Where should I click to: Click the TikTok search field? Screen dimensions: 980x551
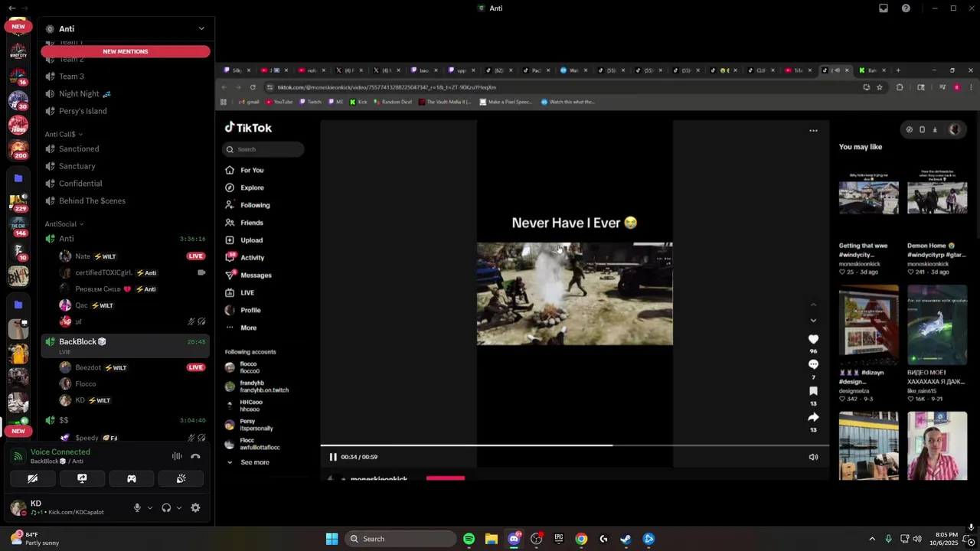pyautogui.click(x=264, y=149)
